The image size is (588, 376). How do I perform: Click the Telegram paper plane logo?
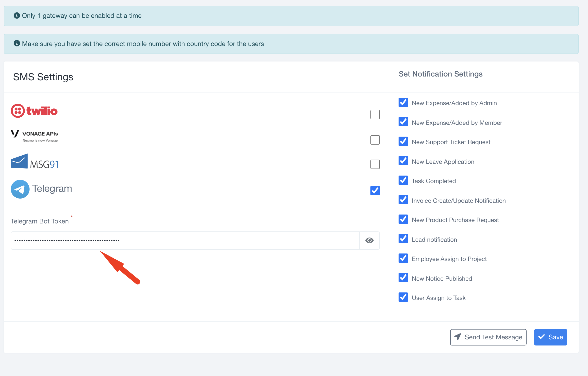point(20,189)
